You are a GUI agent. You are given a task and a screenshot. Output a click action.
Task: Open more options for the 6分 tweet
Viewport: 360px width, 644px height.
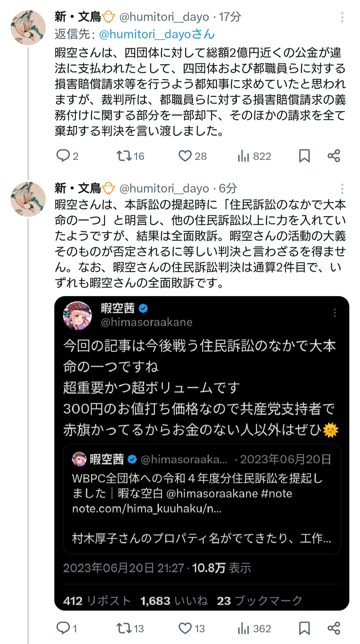(342, 189)
